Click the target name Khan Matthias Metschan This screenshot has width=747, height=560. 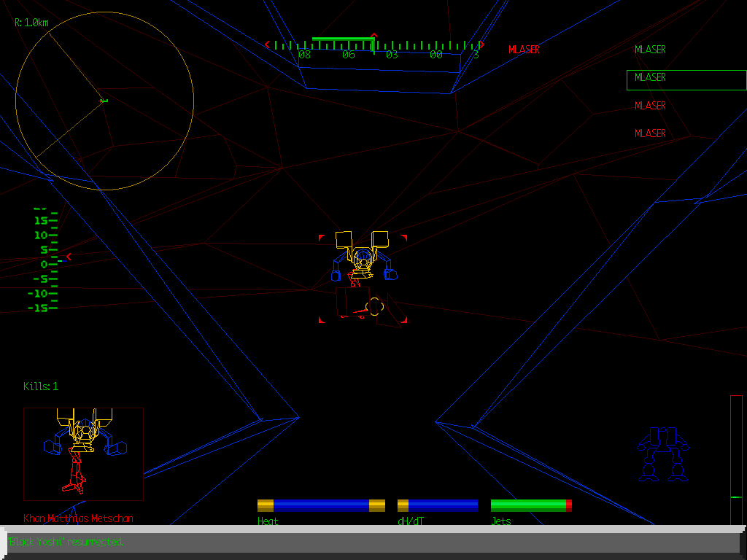[x=78, y=518]
